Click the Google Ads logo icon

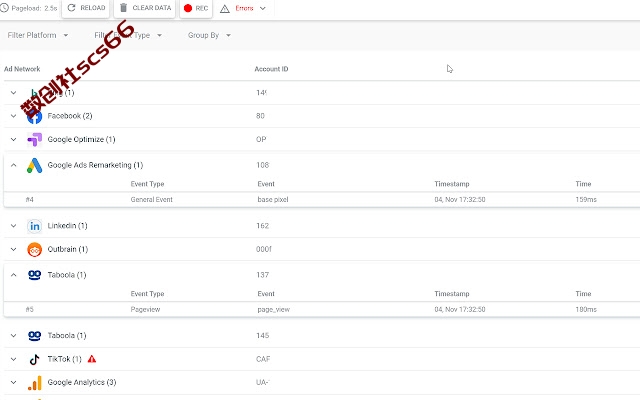pyautogui.click(x=35, y=165)
